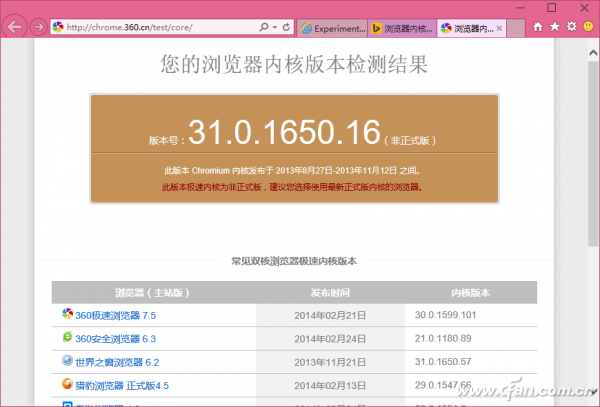
Task: Open the 360安全浏览器 6.3 link
Action: (x=116, y=338)
